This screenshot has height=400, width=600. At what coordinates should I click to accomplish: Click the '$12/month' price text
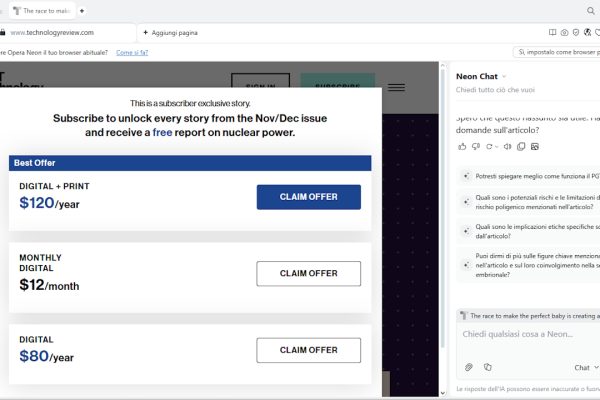(x=49, y=285)
